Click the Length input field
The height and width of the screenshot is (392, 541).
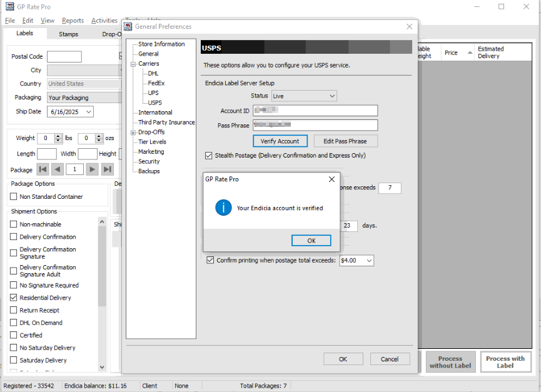(46, 154)
